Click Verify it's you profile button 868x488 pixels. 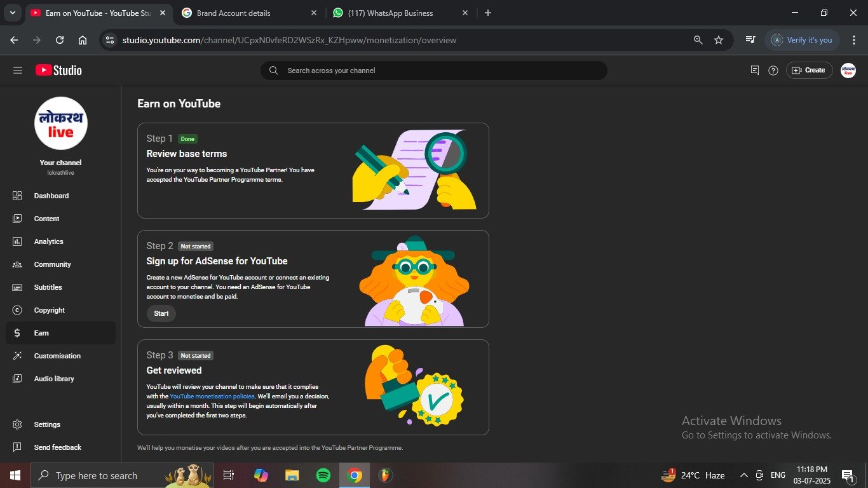point(803,40)
